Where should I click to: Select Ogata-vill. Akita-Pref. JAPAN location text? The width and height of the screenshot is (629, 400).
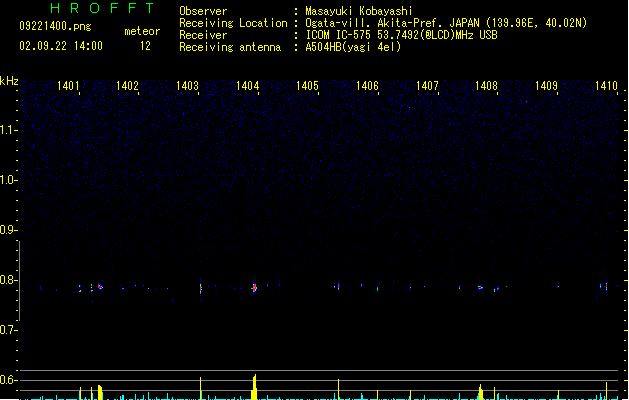pos(446,23)
